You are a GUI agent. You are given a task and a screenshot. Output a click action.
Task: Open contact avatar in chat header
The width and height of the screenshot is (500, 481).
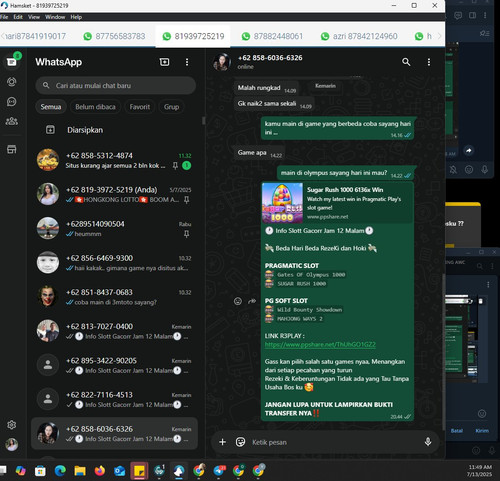(222, 62)
